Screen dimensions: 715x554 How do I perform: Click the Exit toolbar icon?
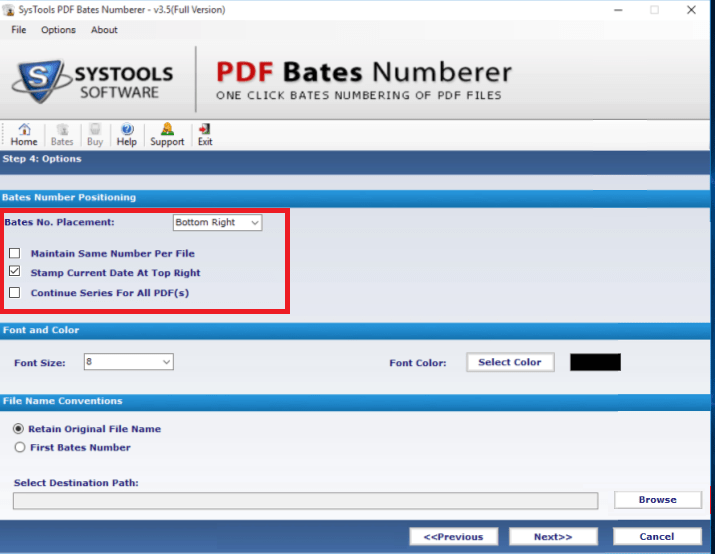[205, 135]
